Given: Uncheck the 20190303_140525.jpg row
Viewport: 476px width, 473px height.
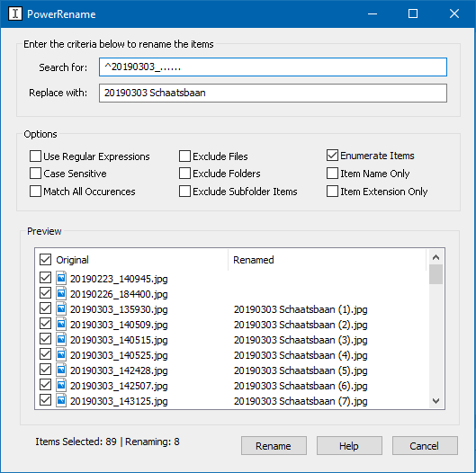Looking at the screenshot, I should click(x=45, y=353).
